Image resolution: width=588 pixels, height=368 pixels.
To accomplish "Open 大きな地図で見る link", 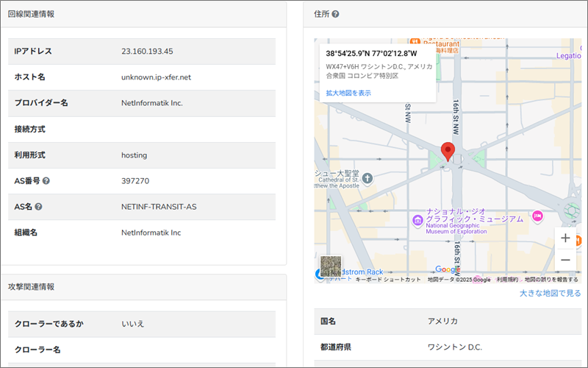I will (x=550, y=293).
